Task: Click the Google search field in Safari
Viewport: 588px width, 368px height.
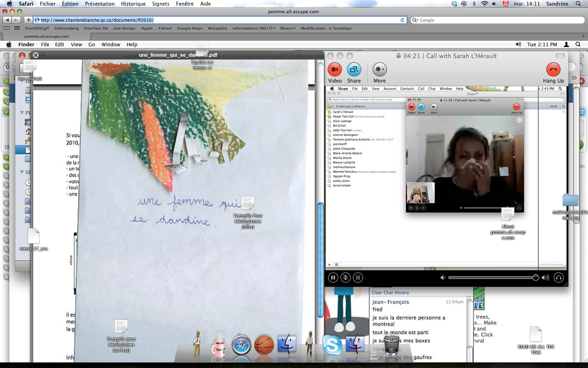Action: 497,20
